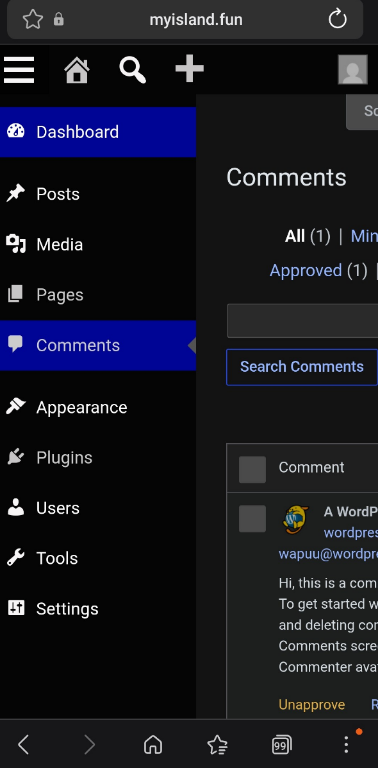Open Settings in the sidebar

pyautogui.click(x=98, y=609)
